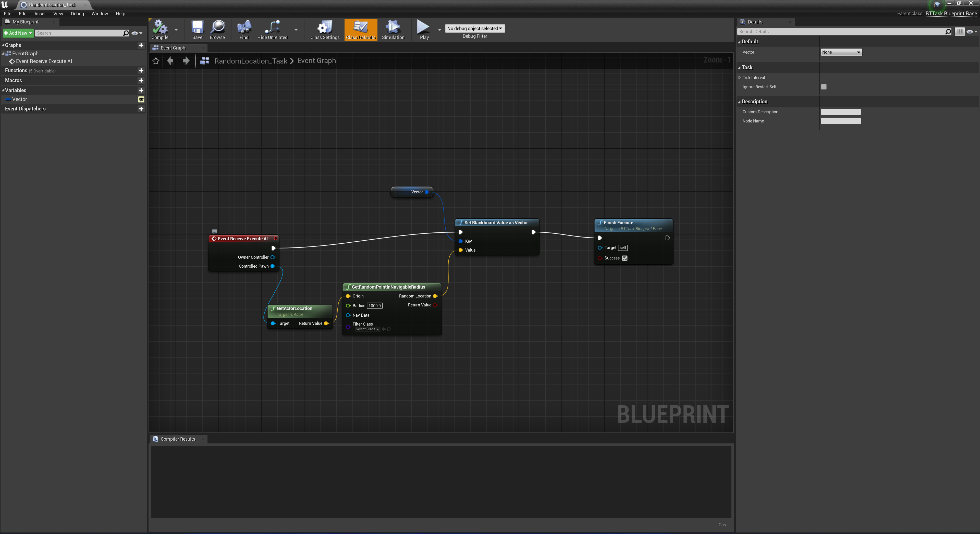Uncheck Success on Finish Execute node
This screenshot has height=534, width=980.
625,258
